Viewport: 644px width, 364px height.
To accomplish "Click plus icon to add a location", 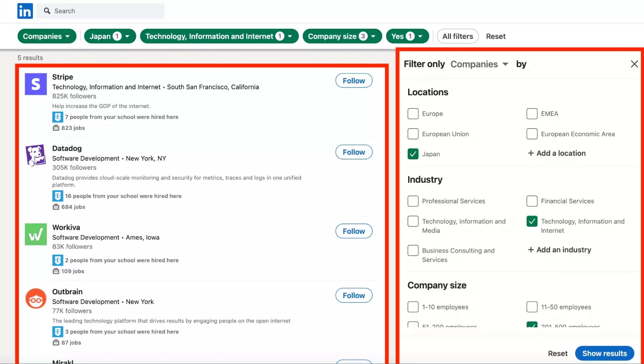I will (531, 153).
